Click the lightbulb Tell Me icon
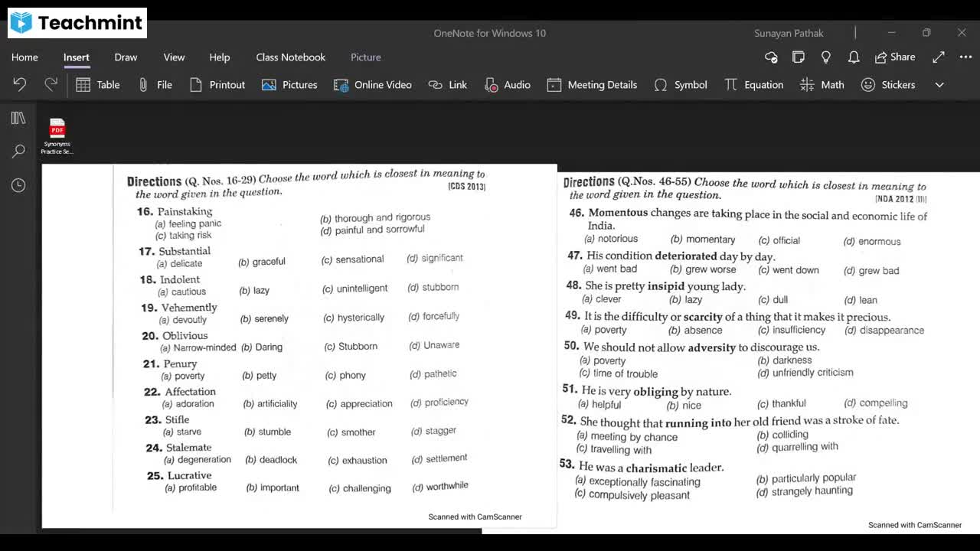 [826, 57]
